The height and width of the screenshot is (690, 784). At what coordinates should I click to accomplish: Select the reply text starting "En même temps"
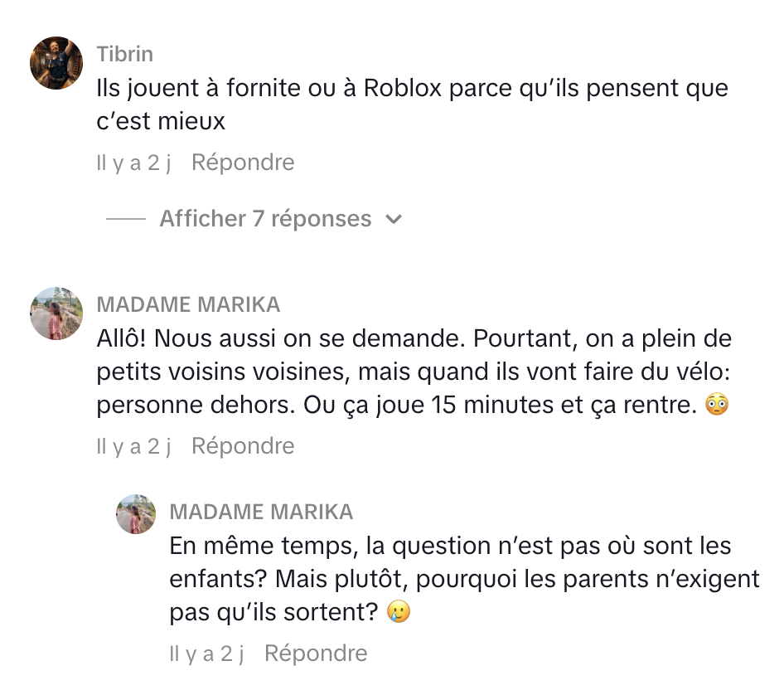click(464, 580)
